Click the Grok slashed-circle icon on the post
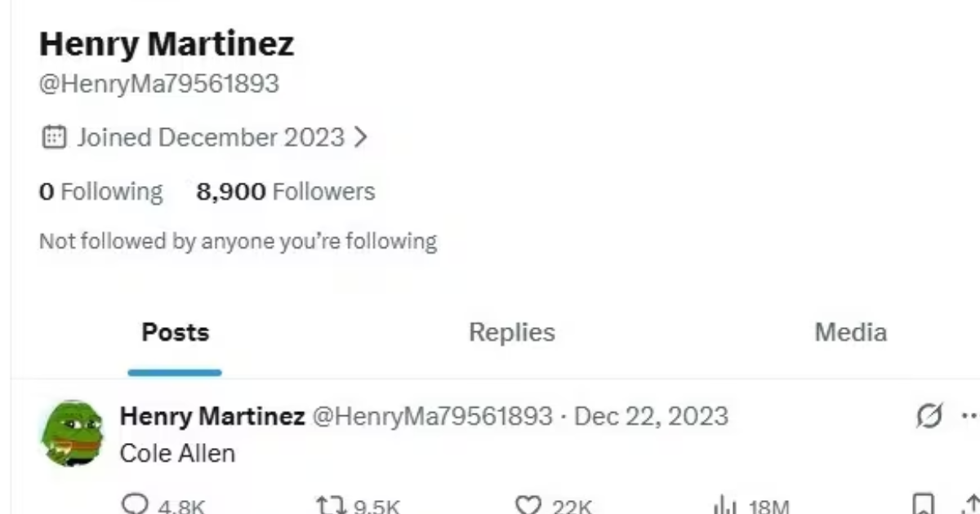This screenshot has height=514, width=980. [x=929, y=415]
